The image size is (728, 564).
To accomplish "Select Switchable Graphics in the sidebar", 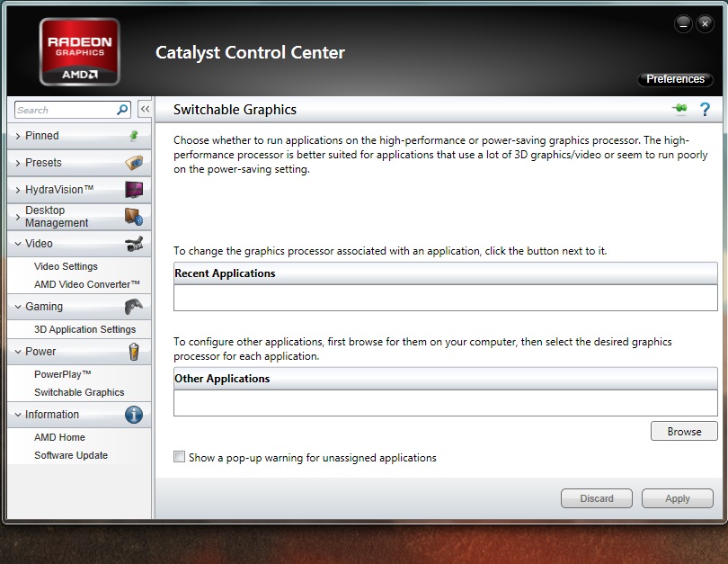I will 79,392.
